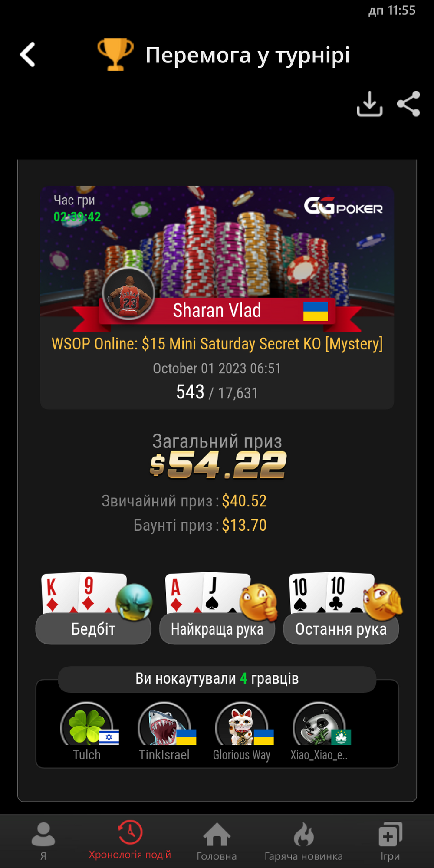The width and height of the screenshot is (434, 868).
Task: Open Xiao_Xiao_e.. panda avatar
Action: [319, 725]
